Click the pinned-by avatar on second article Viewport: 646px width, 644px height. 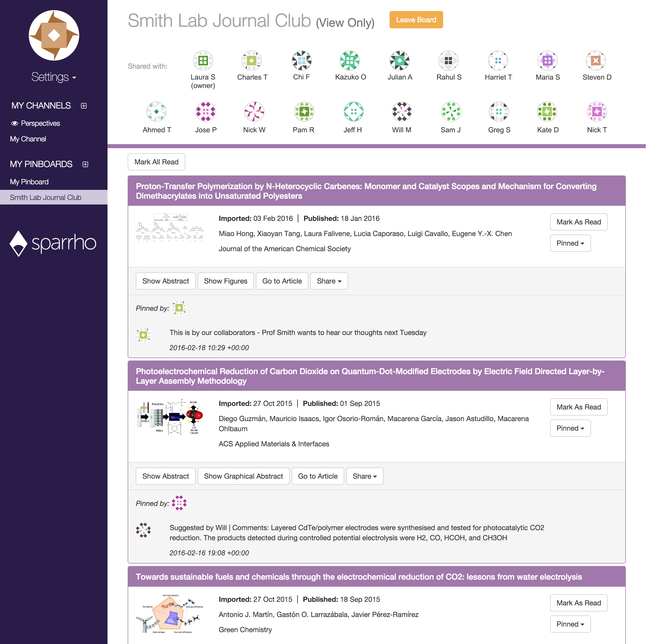tap(179, 503)
